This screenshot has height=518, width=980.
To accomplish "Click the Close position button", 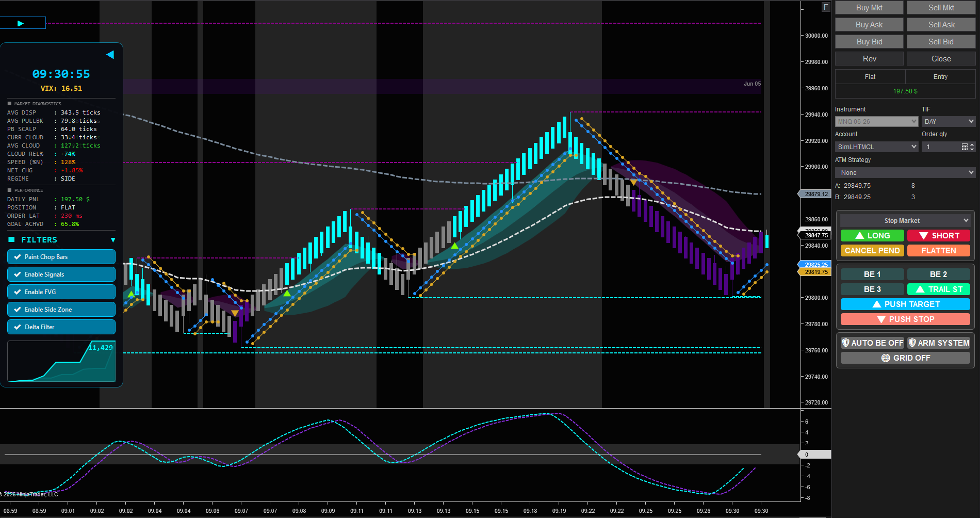I will click(941, 59).
